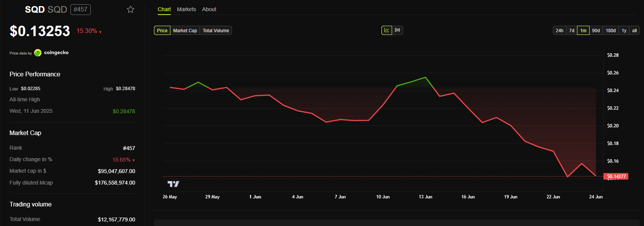This screenshot has height=226, width=644.
Task: Toggle the Market Cap chart mode
Action: 185,31
